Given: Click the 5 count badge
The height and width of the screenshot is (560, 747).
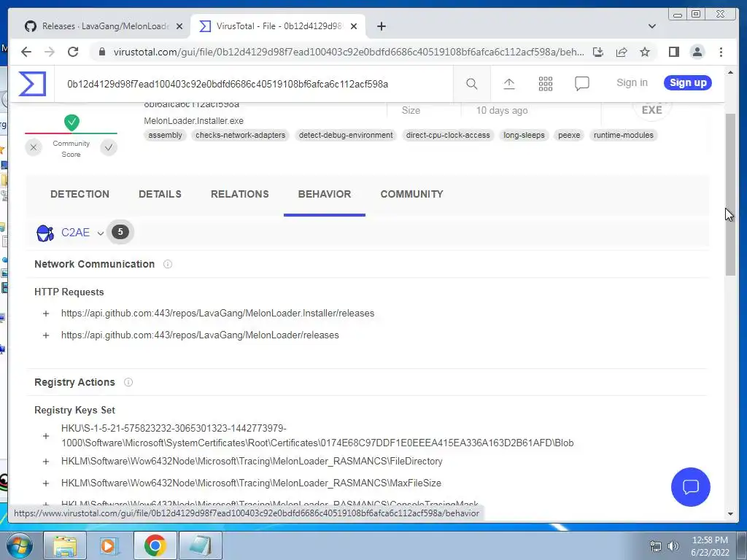Looking at the screenshot, I should coord(120,232).
